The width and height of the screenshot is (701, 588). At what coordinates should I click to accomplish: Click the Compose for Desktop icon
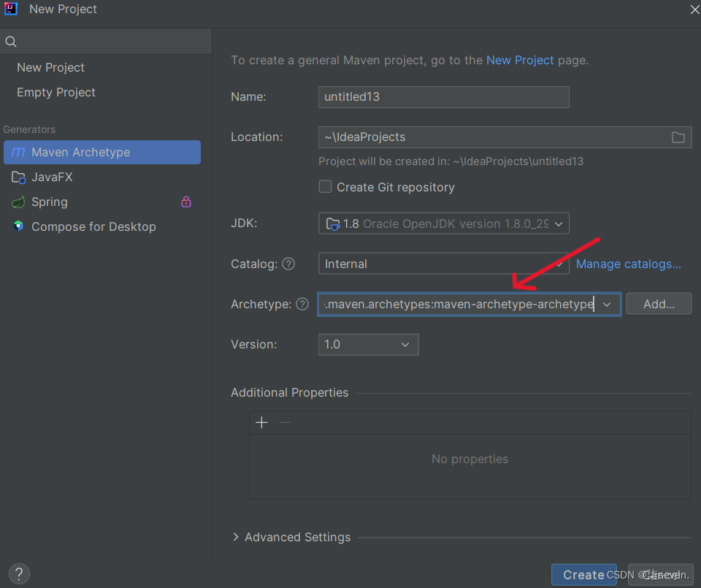pos(18,226)
